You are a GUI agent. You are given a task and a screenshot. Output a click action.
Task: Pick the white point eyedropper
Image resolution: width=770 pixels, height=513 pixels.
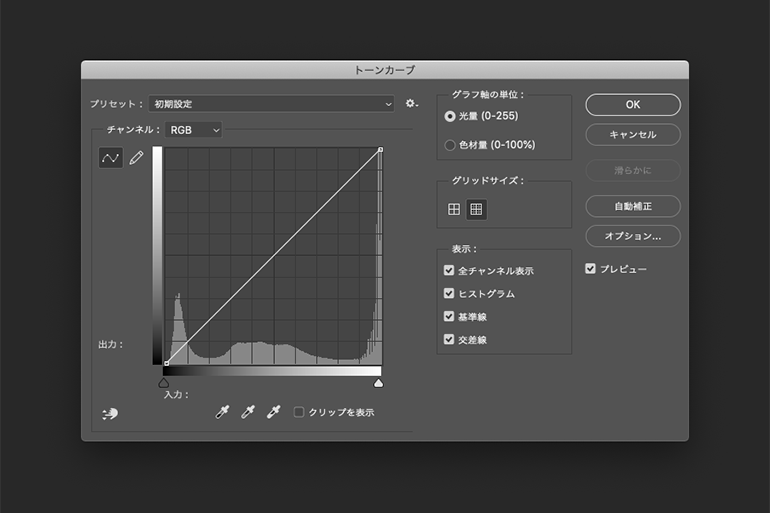point(273,412)
